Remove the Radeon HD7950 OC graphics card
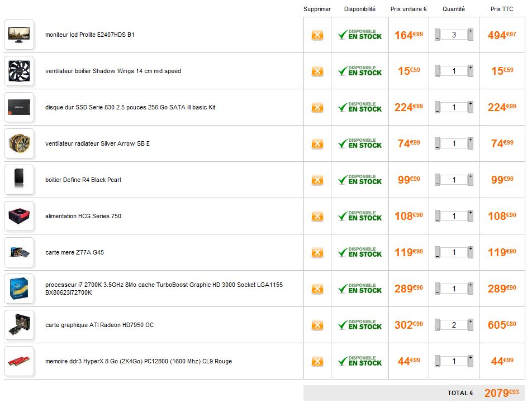The width and height of the screenshot is (532, 408). [317, 325]
